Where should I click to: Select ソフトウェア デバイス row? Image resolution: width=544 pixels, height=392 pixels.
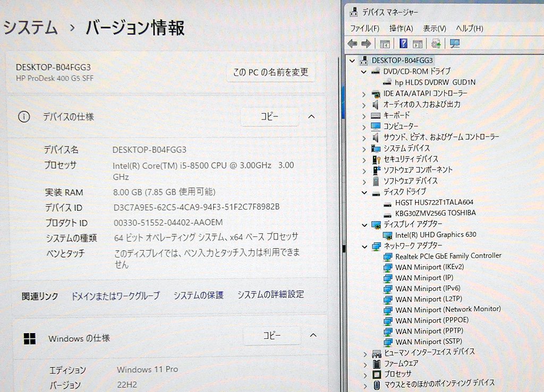click(411, 182)
